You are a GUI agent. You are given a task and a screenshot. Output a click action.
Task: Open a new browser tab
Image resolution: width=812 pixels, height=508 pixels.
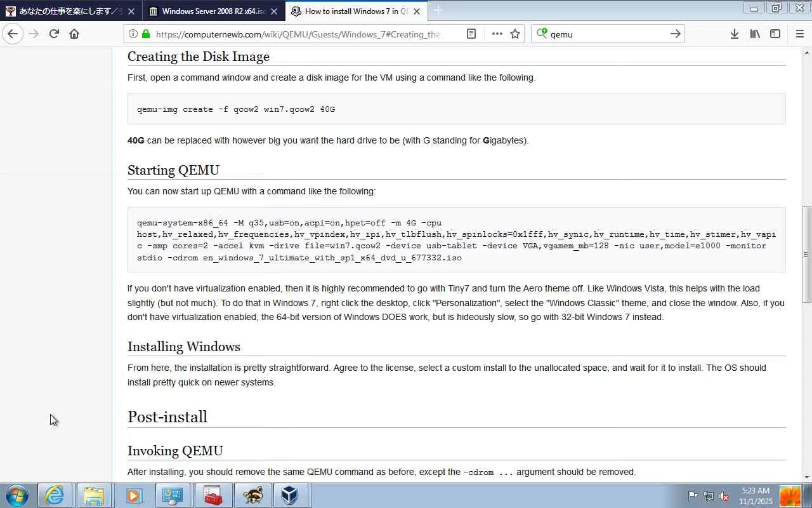click(x=438, y=11)
